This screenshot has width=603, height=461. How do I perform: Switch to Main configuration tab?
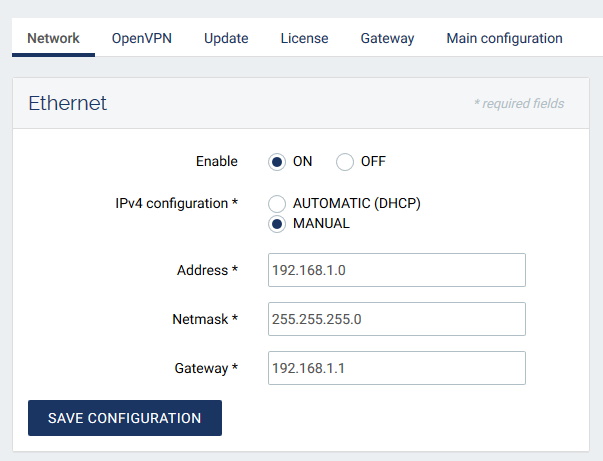pos(504,39)
